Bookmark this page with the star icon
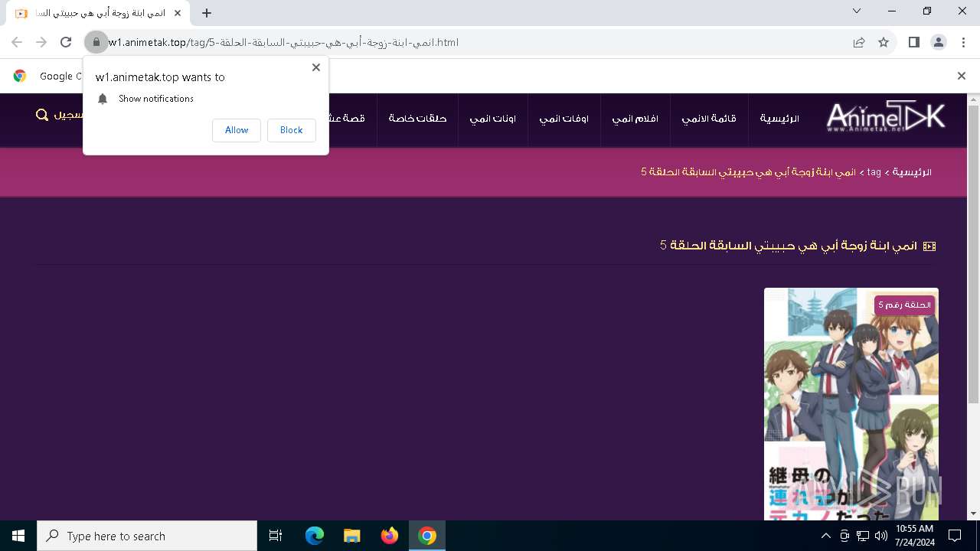 884,42
